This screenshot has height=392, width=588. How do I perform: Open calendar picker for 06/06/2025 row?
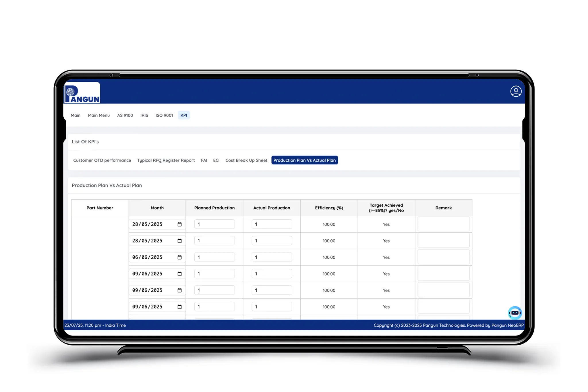tap(179, 257)
